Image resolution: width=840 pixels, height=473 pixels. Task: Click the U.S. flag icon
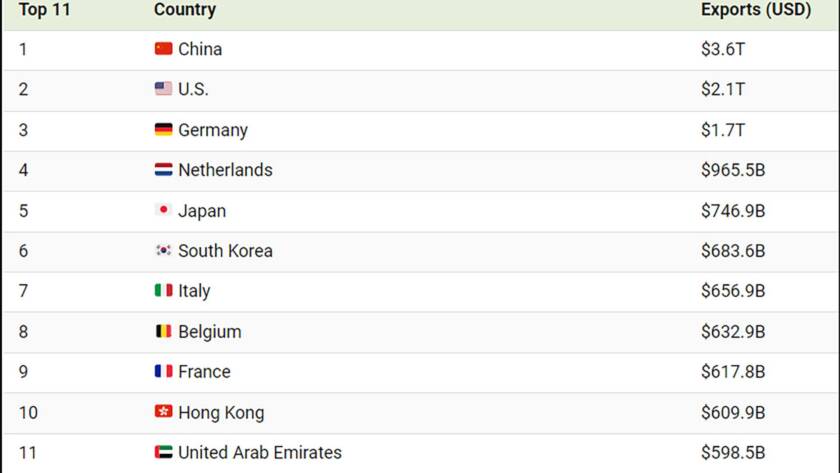point(163,88)
